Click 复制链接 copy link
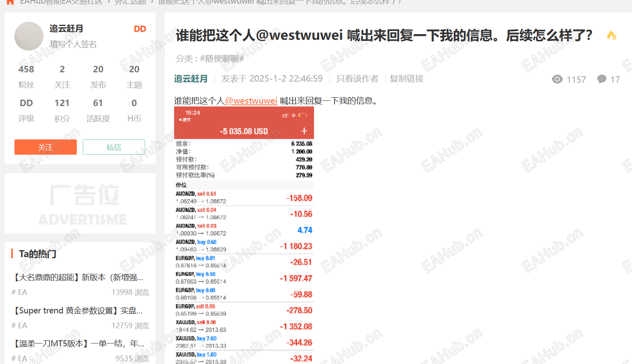Image resolution: width=632 pixels, height=364 pixels. tap(406, 79)
